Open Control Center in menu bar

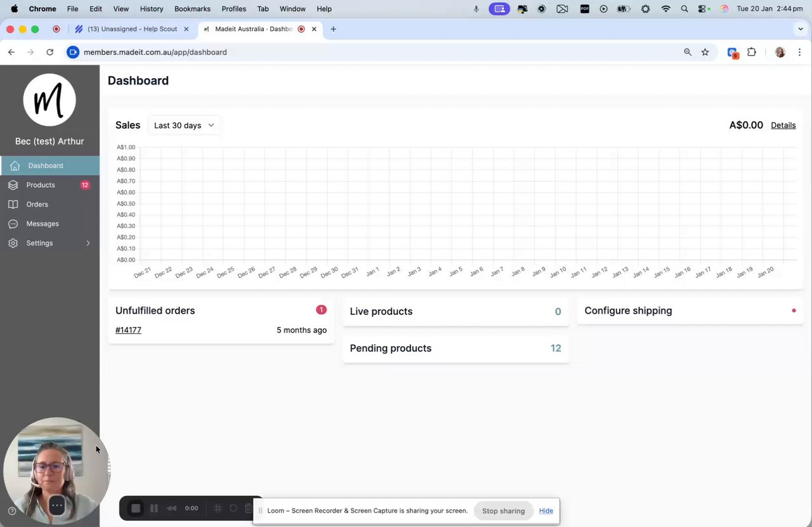703,9
